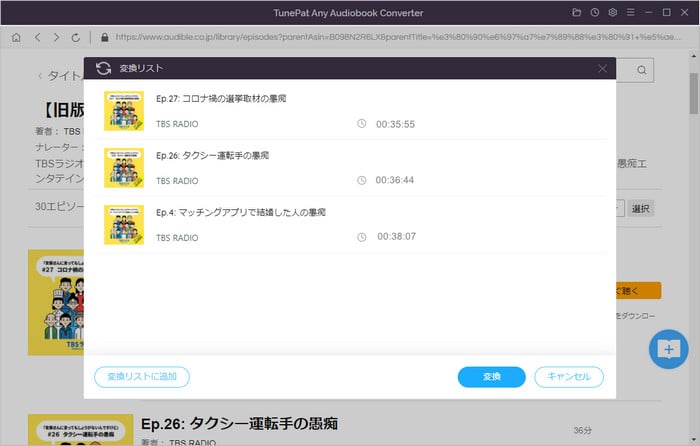Open the output folder icon in title bar
Viewport: 700px width, 446px height.
point(577,13)
